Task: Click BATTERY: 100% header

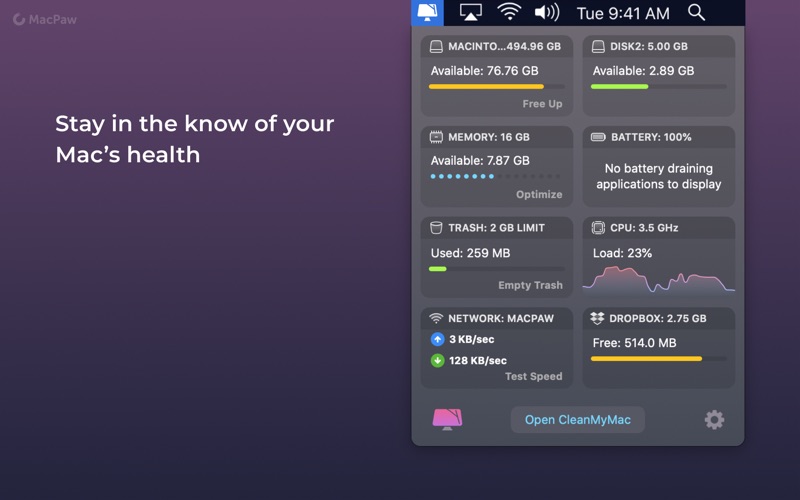Action: 659,137
